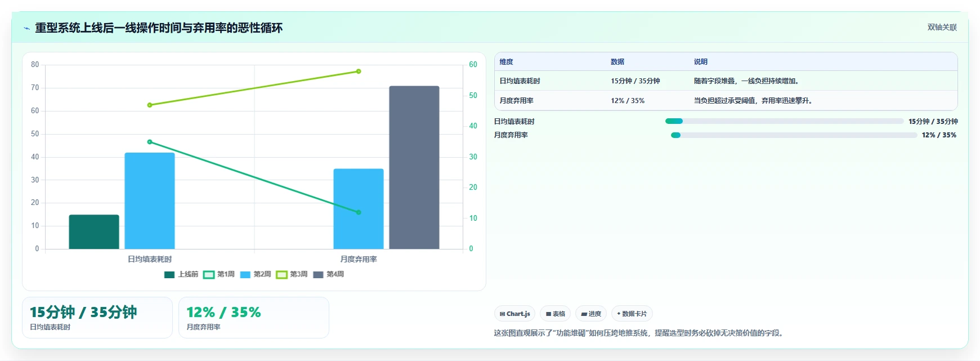Click the 数据 table column header

pos(617,62)
